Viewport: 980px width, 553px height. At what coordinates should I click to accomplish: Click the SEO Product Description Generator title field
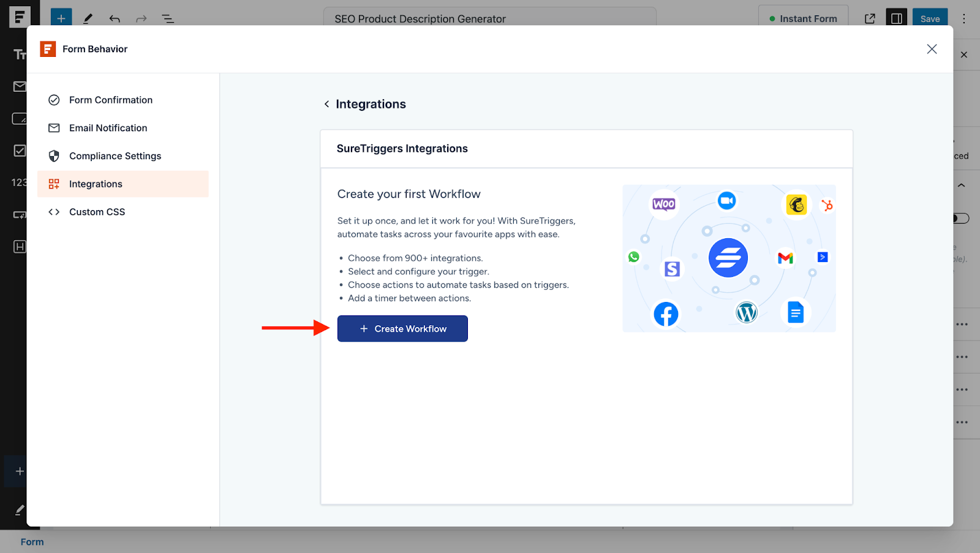pos(489,18)
